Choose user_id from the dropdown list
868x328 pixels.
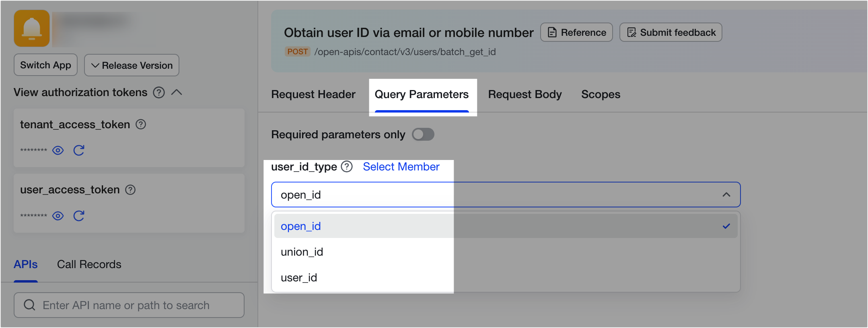point(506,277)
